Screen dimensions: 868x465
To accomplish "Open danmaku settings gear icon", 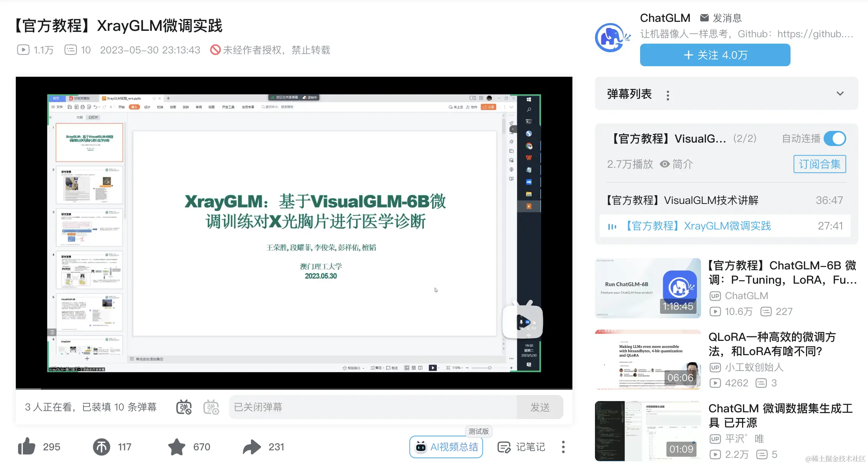I will pos(211,407).
